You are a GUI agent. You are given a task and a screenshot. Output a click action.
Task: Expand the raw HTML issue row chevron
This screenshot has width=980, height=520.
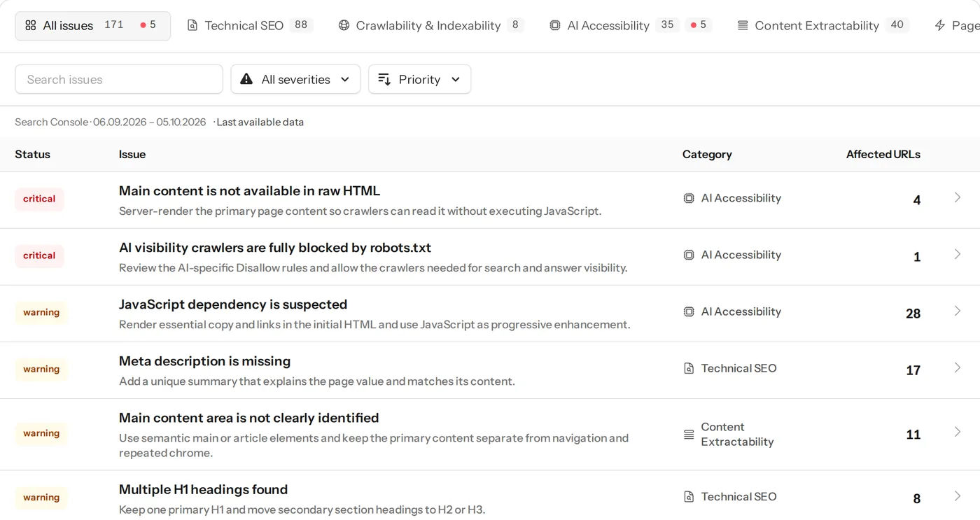pyautogui.click(x=958, y=197)
